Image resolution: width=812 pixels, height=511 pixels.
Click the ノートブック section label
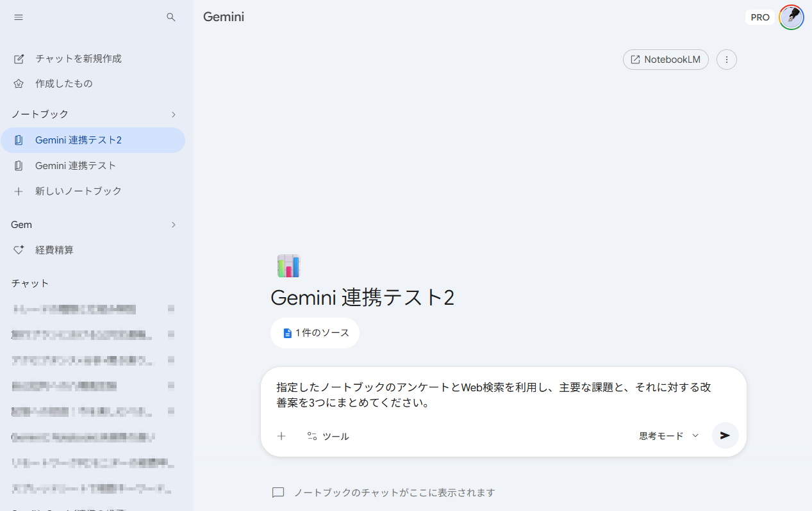click(40, 114)
